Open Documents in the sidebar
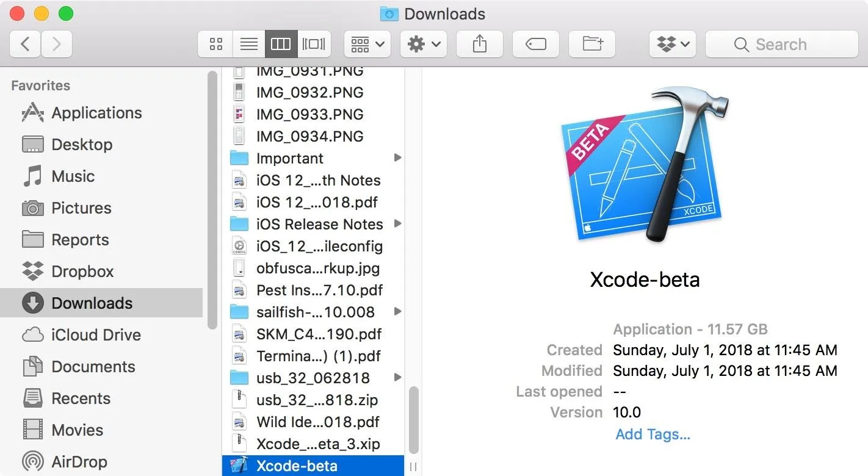The height and width of the screenshot is (476, 868). click(101, 367)
